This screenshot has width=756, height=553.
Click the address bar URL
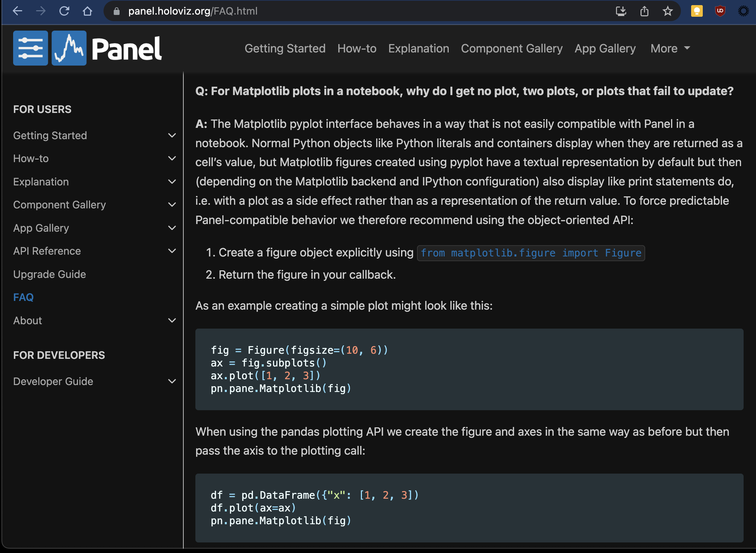point(192,11)
